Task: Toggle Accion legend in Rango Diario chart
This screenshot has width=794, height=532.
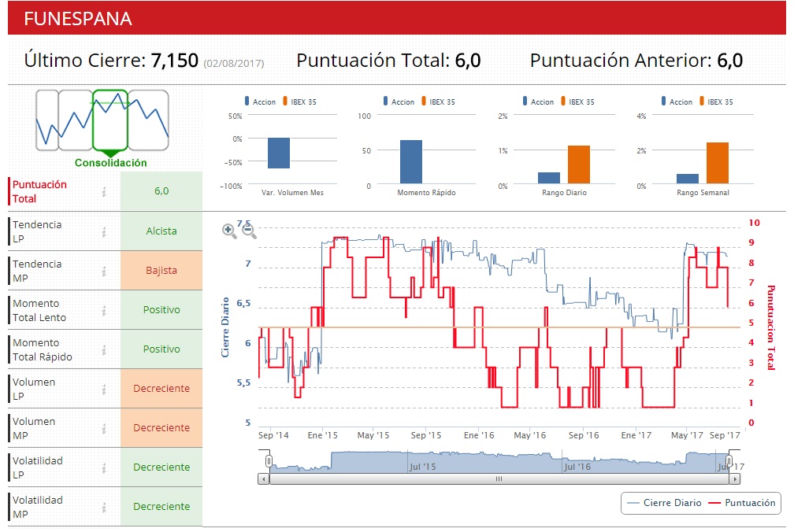Action: (538, 102)
